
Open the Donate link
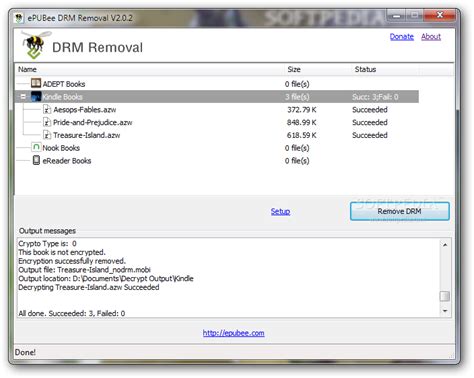[x=402, y=37]
